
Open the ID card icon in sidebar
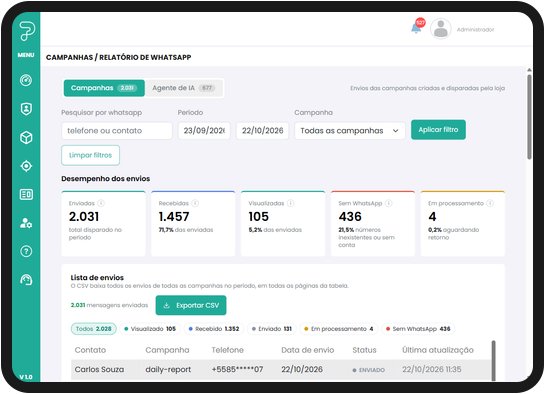[x=26, y=194]
